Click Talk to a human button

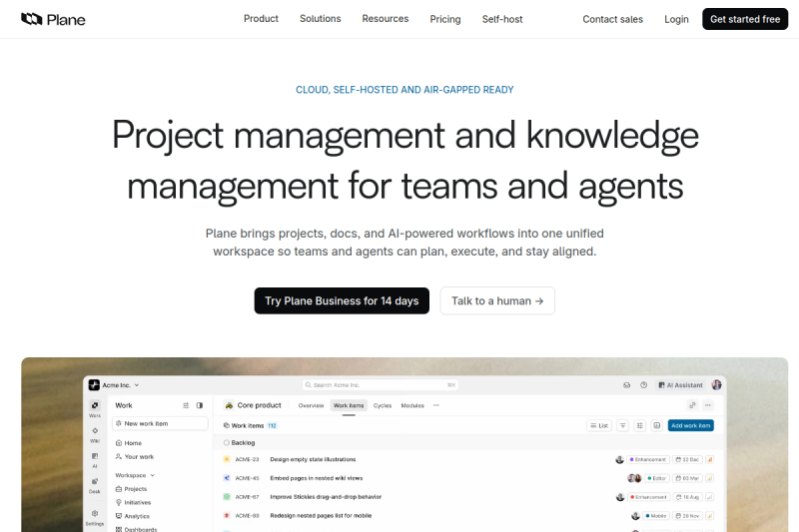(497, 300)
